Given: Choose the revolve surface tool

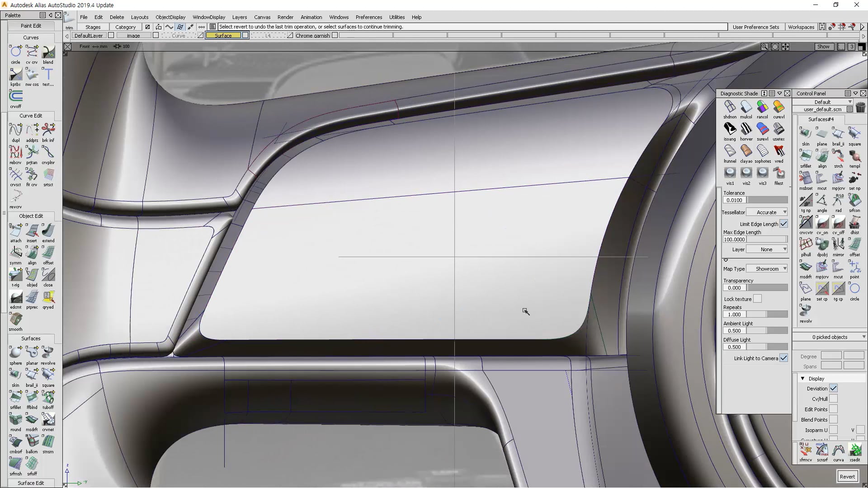Looking at the screenshot, I should pos(48,354).
